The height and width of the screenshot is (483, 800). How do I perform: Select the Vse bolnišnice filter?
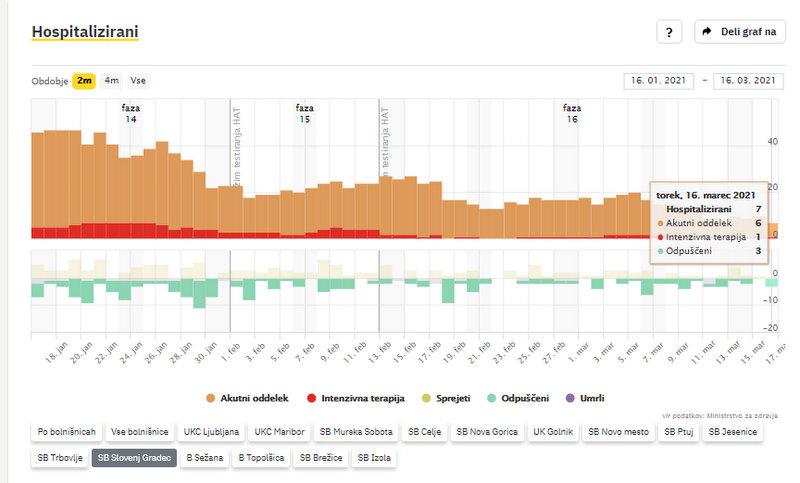click(x=140, y=432)
